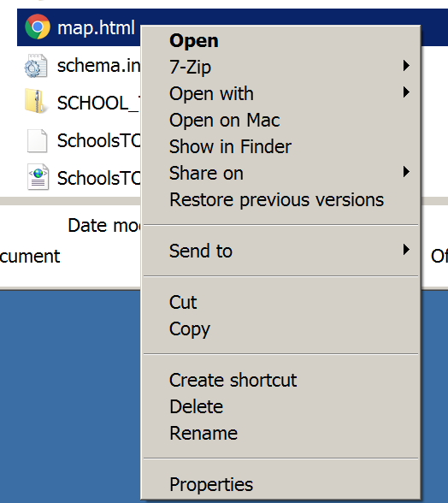
Task: Choose Show in Finder
Action: click(x=280, y=146)
